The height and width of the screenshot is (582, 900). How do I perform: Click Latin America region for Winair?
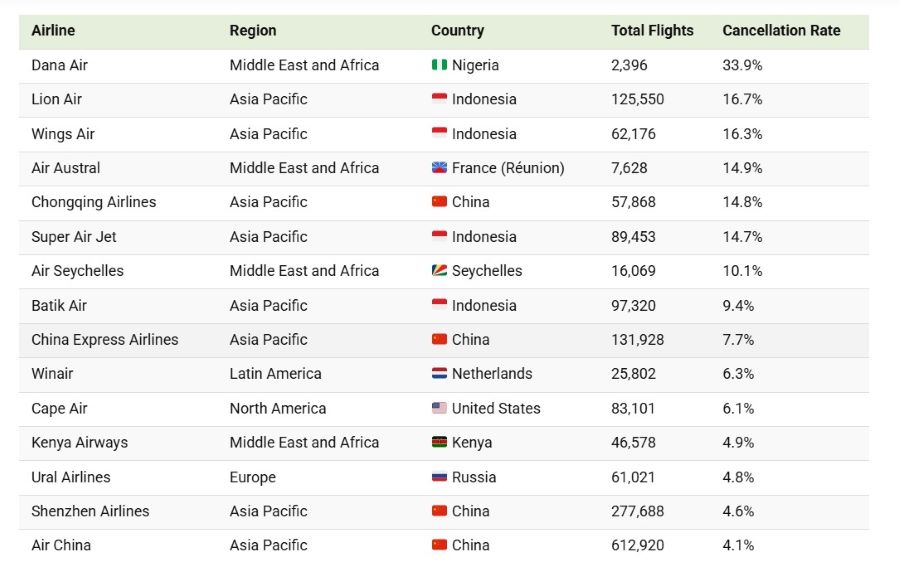(x=276, y=374)
